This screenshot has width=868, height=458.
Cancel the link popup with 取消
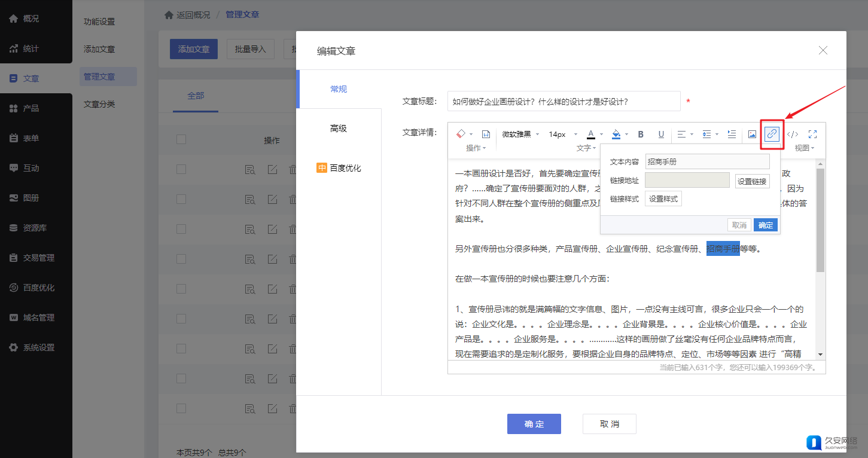pyautogui.click(x=739, y=225)
